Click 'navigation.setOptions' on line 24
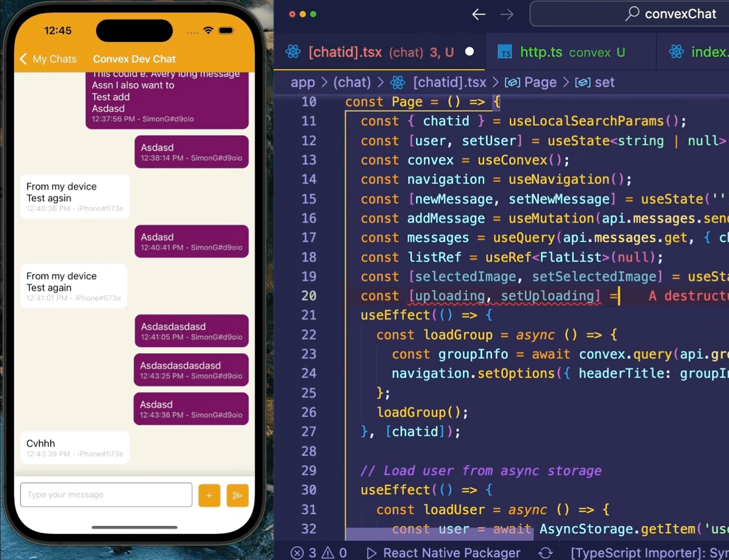The image size is (729, 560). 473,373
